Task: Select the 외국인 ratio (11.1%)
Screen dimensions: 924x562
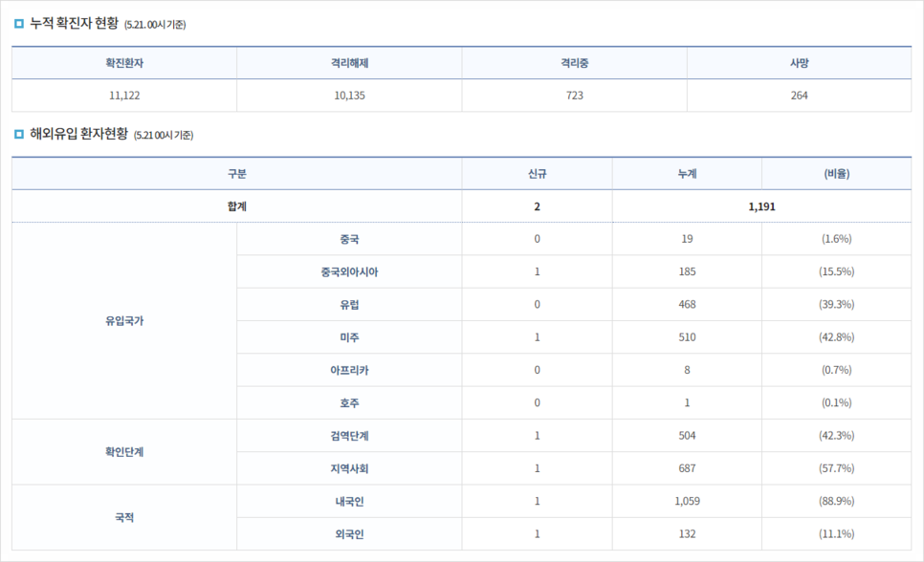Action: 837,534
